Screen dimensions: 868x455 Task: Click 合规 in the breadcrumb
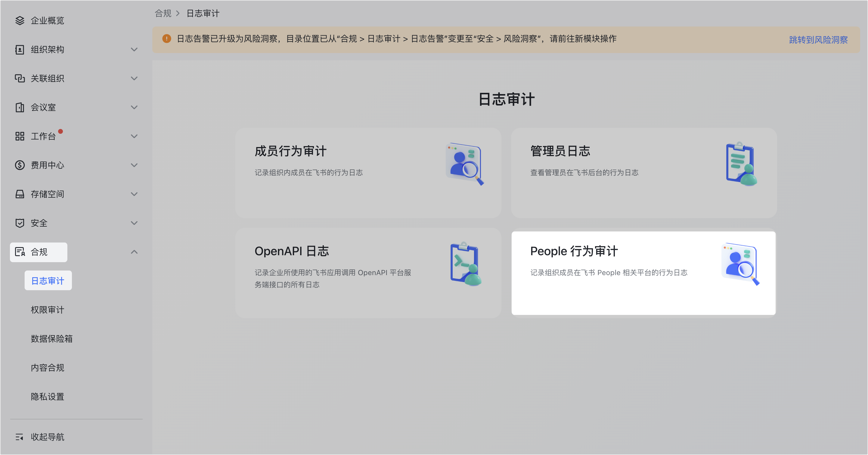[x=163, y=14]
